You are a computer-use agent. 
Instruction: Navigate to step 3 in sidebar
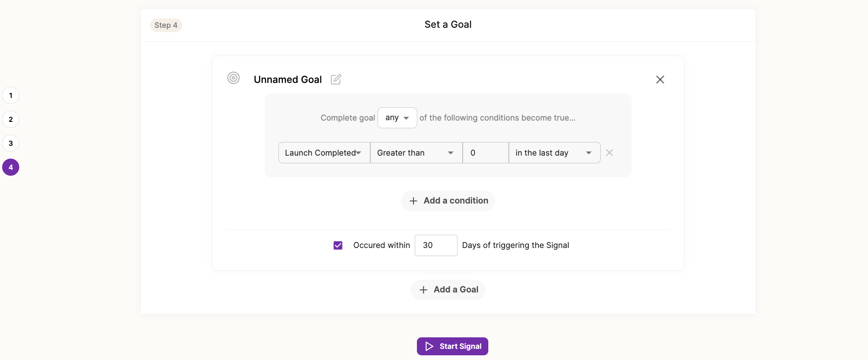coord(11,143)
